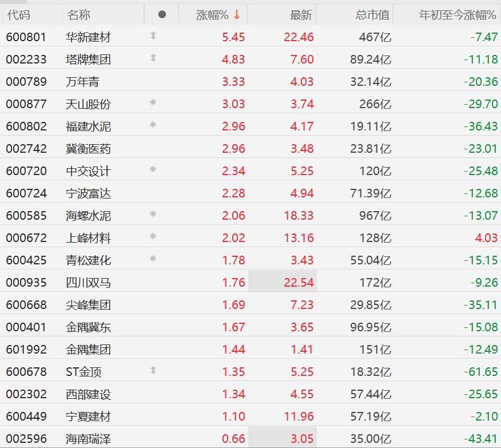Click stock code 002302
501x448 pixels.
click(26, 394)
